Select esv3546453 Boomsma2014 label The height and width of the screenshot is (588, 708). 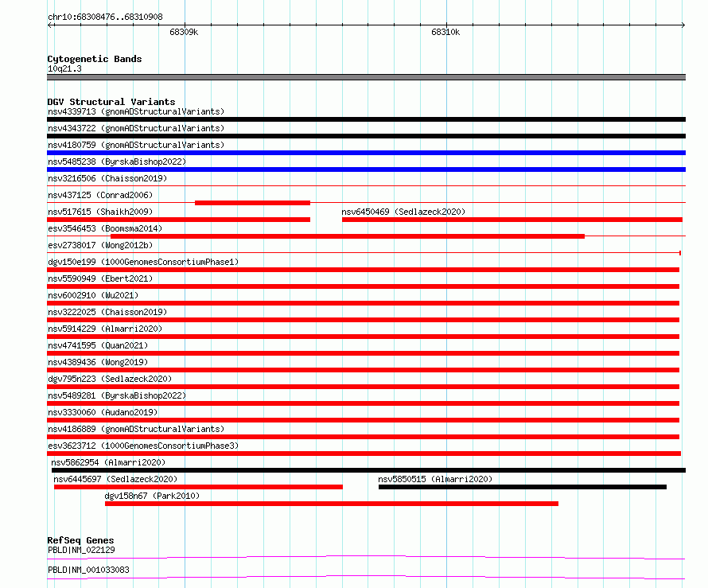tap(105, 228)
